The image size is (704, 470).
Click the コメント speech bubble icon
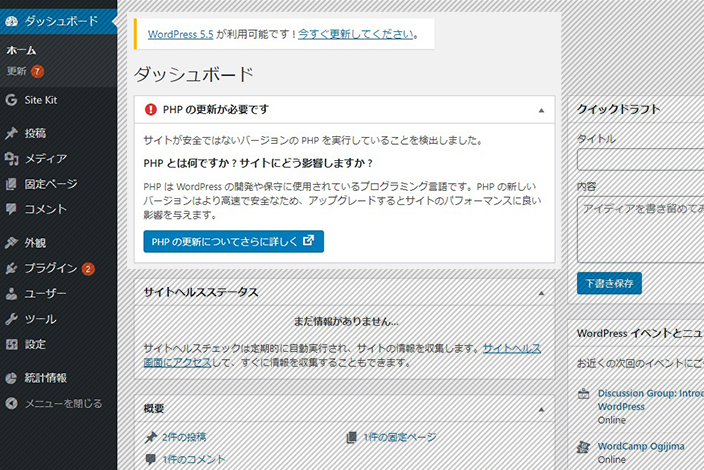point(11,209)
